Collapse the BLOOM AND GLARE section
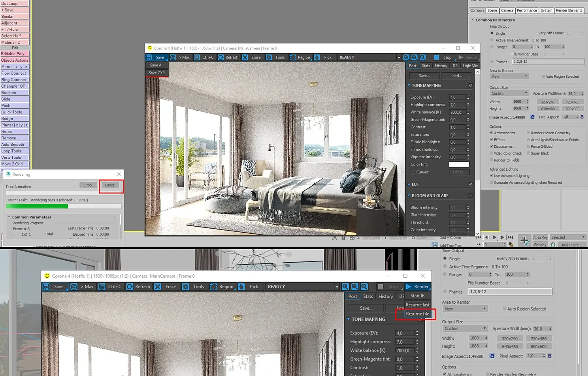 coord(409,196)
